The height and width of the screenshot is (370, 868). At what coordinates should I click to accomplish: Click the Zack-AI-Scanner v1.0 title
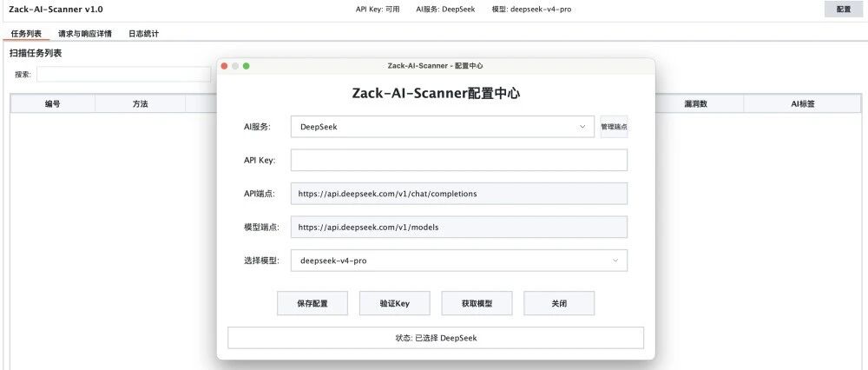[x=56, y=10]
